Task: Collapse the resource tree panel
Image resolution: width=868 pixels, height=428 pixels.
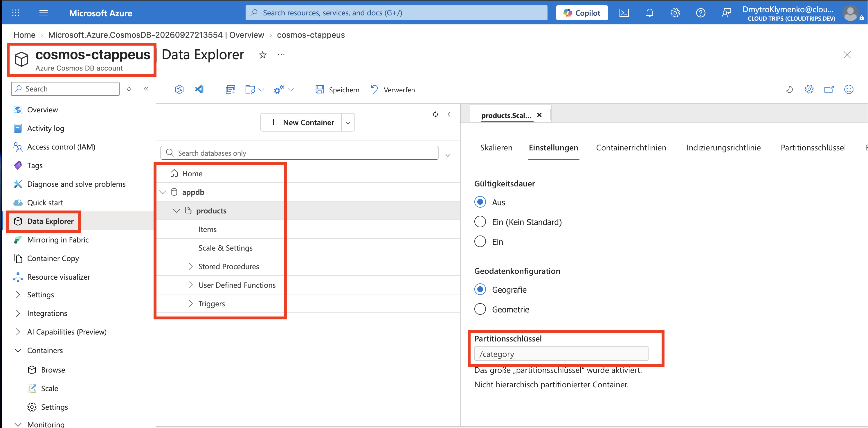Action: pos(449,114)
